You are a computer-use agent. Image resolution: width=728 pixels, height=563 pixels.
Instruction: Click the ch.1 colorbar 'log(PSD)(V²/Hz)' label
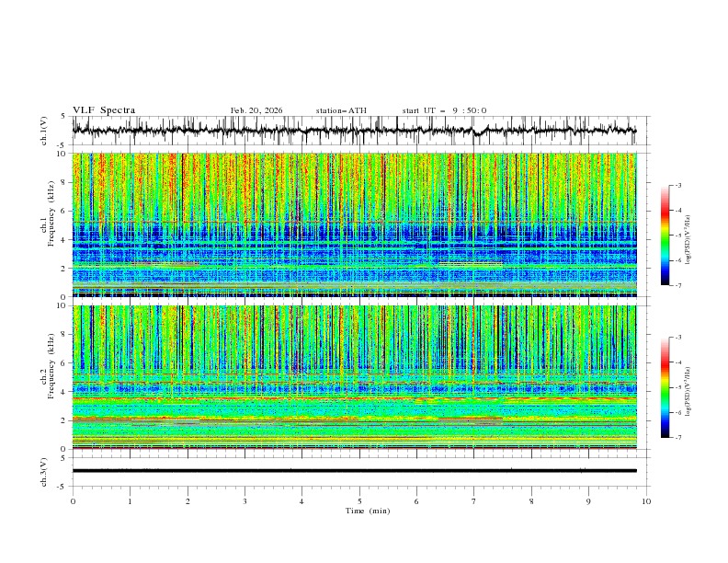688,240
